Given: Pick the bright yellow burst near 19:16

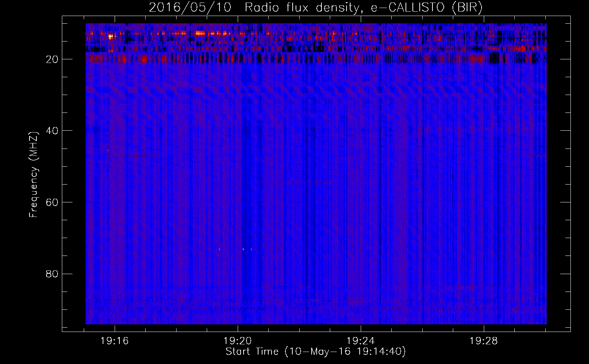Looking at the screenshot, I should click(x=111, y=36).
